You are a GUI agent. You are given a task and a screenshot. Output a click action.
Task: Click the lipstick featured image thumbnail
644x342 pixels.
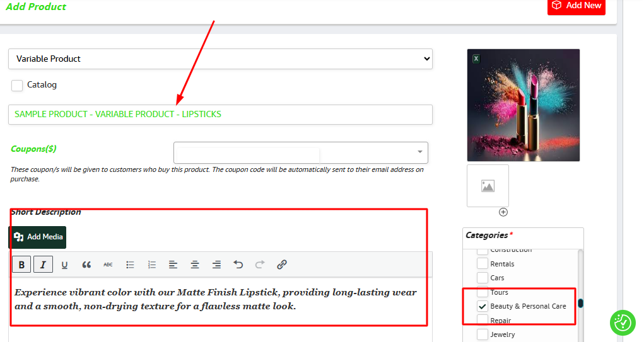pos(524,105)
